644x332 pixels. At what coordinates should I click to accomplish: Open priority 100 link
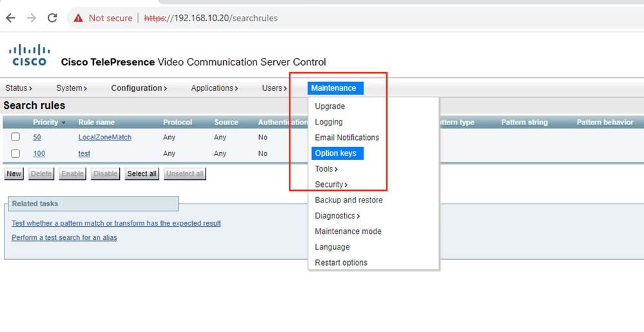[x=39, y=153]
